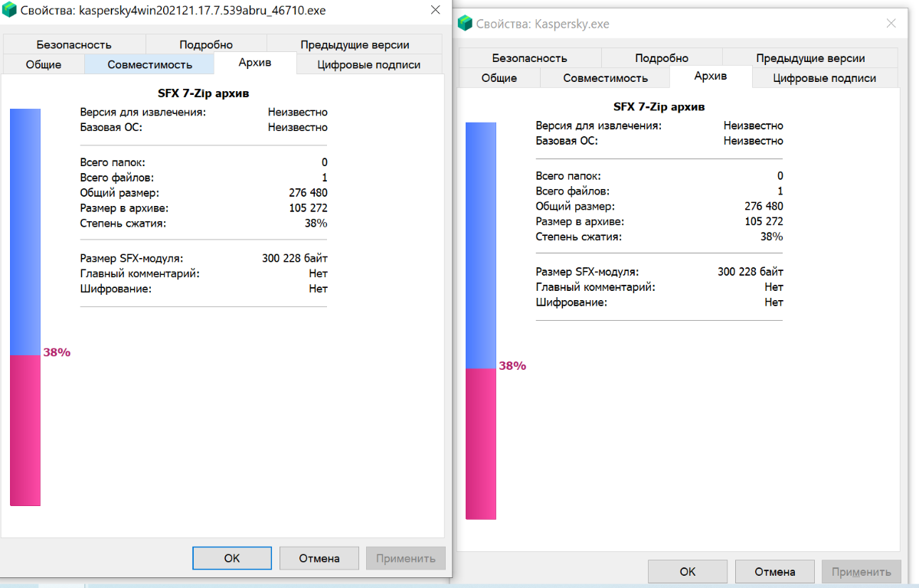
Task: Switch to Совместимость tab in left window
Action: coord(150,64)
